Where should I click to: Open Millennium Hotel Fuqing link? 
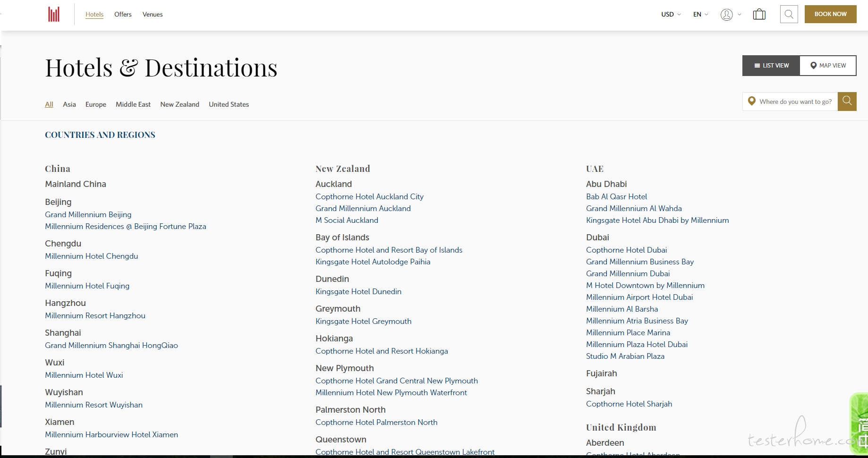(87, 286)
